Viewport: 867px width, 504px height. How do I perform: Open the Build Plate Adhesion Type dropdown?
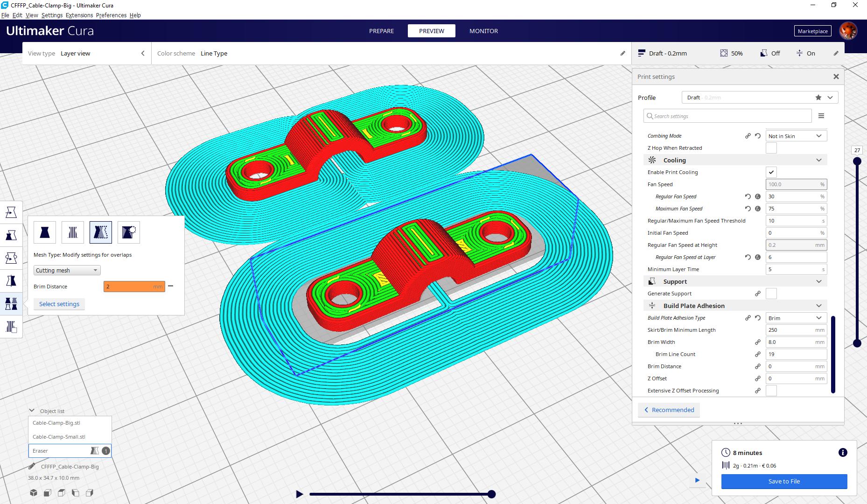[x=796, y=318]
